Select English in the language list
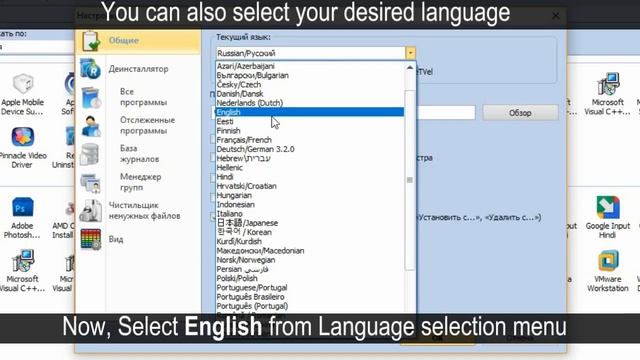This screenshot has width=640, height=360. (310, 112)
